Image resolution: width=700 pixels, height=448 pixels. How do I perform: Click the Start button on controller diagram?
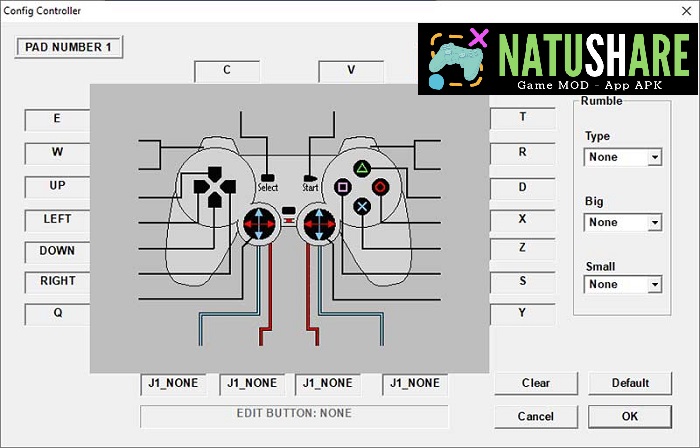click(x=310, y=178)
